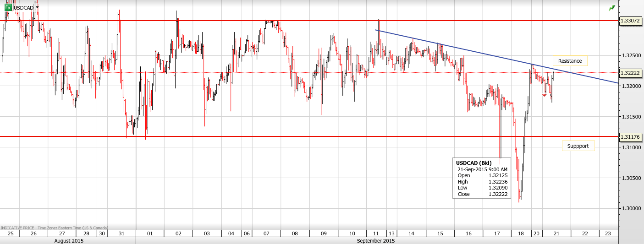Click the August 2015 month label

tap(68, 240)
